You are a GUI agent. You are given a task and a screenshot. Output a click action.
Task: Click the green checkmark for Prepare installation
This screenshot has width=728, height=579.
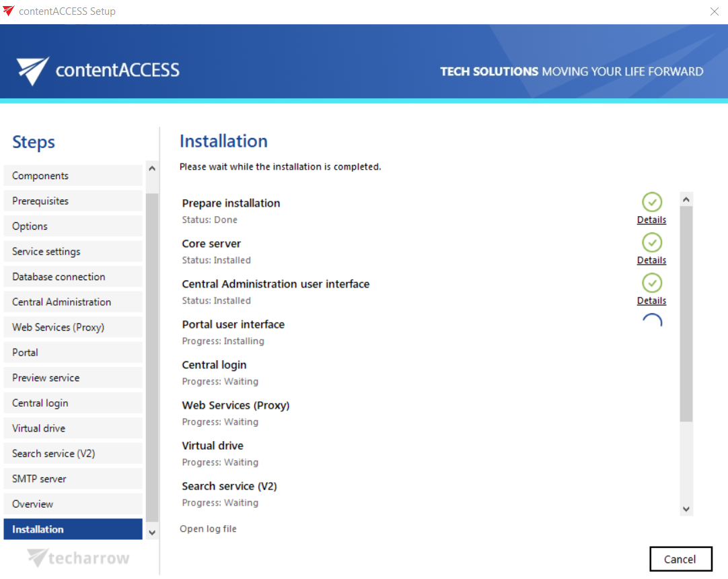coord(651,202)
